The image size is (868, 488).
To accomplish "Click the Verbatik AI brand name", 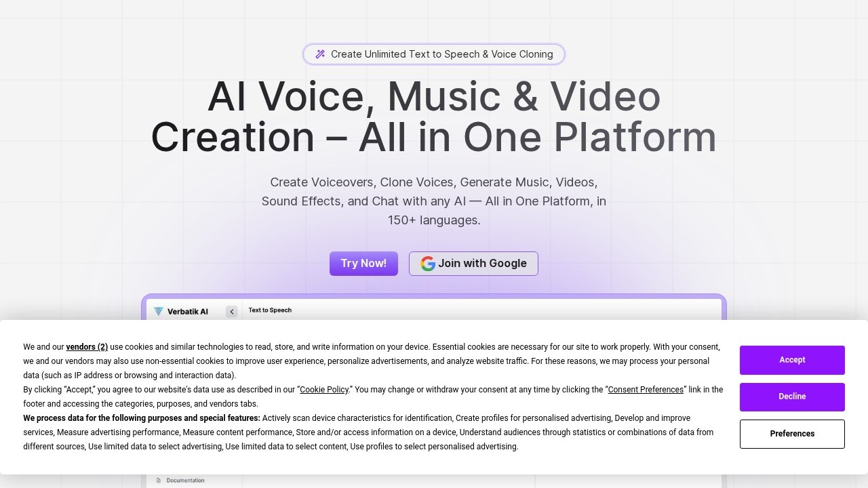I will (x=188, y=312).
